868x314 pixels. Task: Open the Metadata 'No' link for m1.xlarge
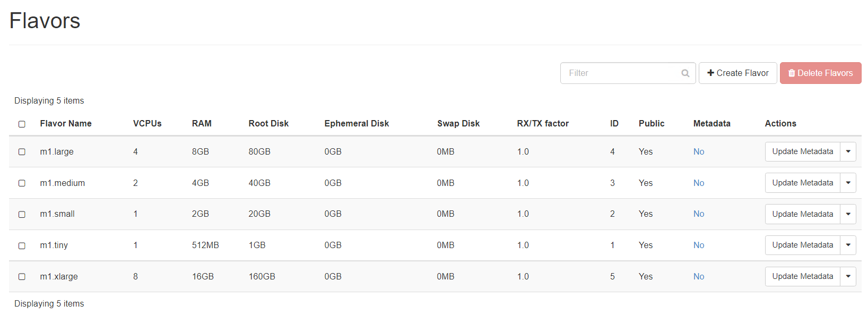(x=698, y=276)
